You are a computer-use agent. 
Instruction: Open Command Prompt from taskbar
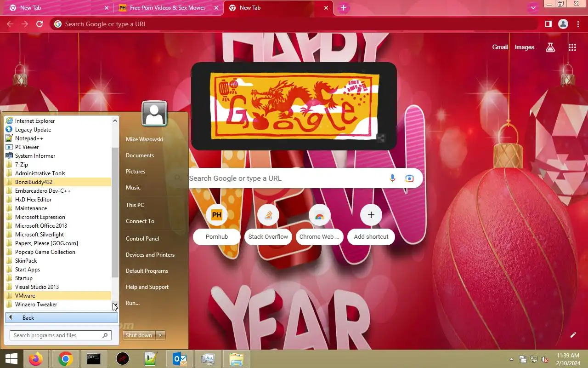[94, 359]
